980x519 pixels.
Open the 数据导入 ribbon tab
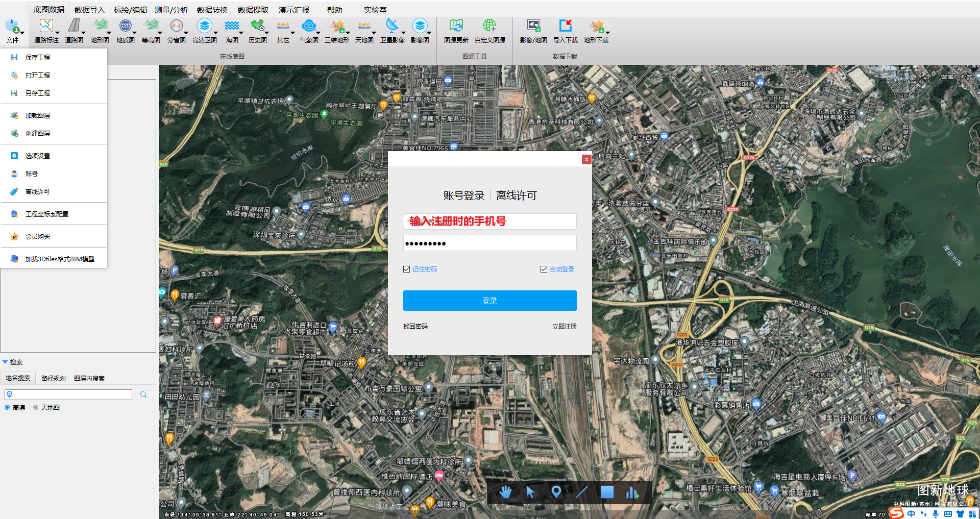coord(89,10)
